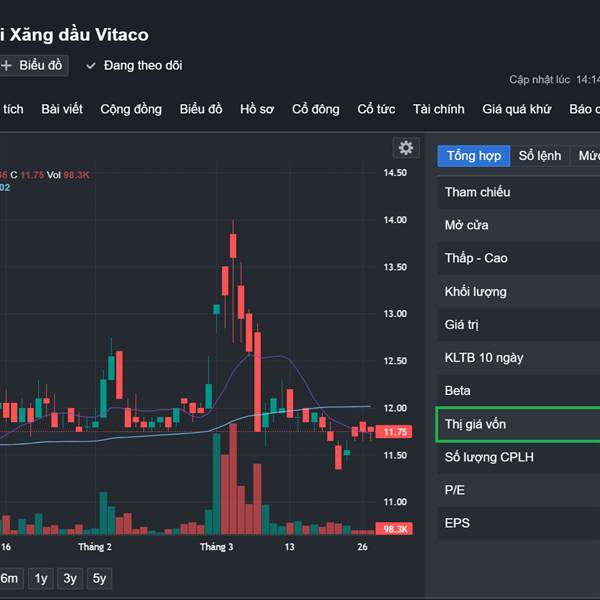Switch to the Tổng hợp tab
600x600 pixels.
click(474, 156)
